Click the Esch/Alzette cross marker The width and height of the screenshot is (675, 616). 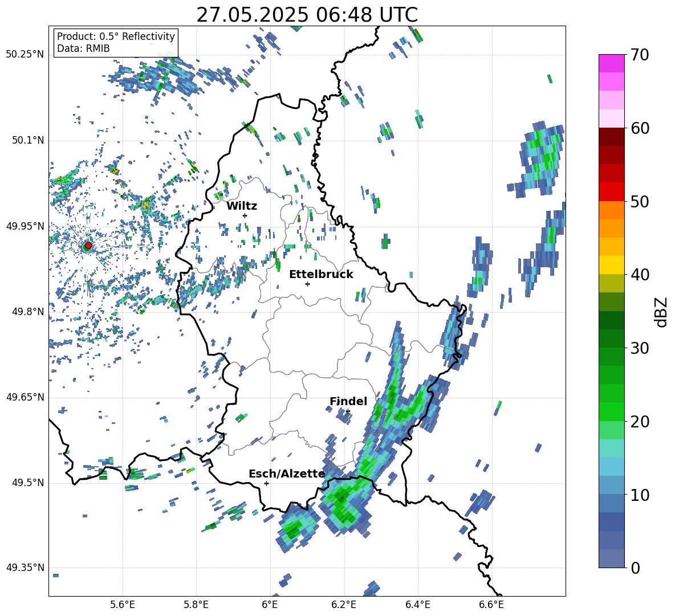coord(266,483)
